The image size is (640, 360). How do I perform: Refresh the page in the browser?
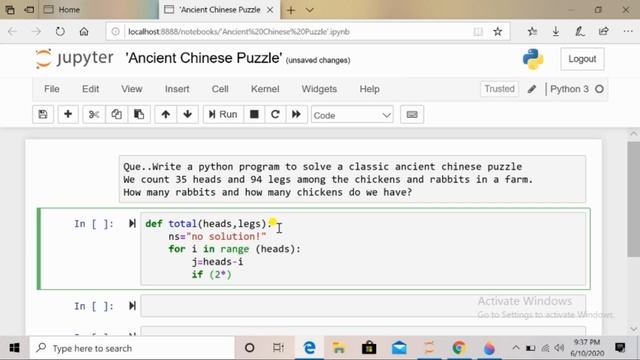pyautogui.click(x=60, y=31)
